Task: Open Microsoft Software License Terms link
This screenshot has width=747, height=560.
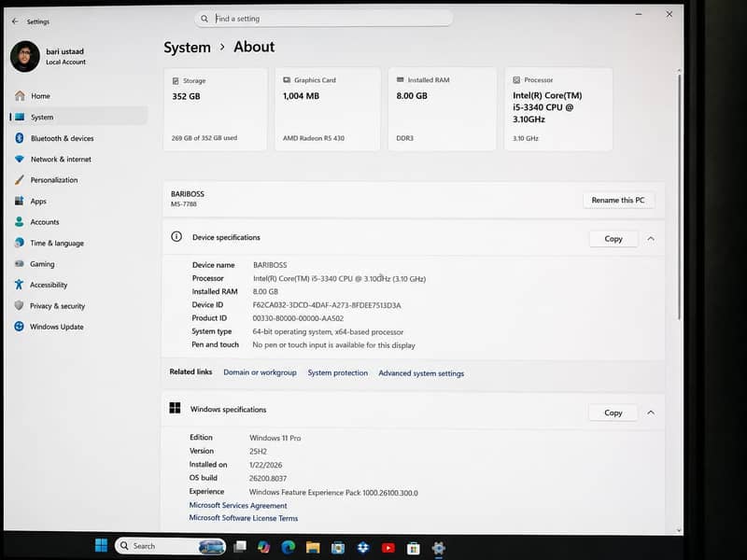Action: 244,518
